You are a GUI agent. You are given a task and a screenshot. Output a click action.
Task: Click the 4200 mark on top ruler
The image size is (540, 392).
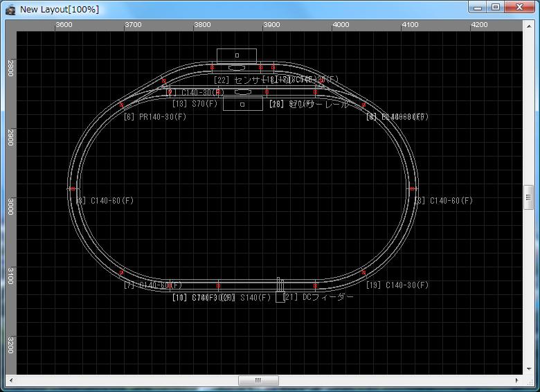[479, 25]
